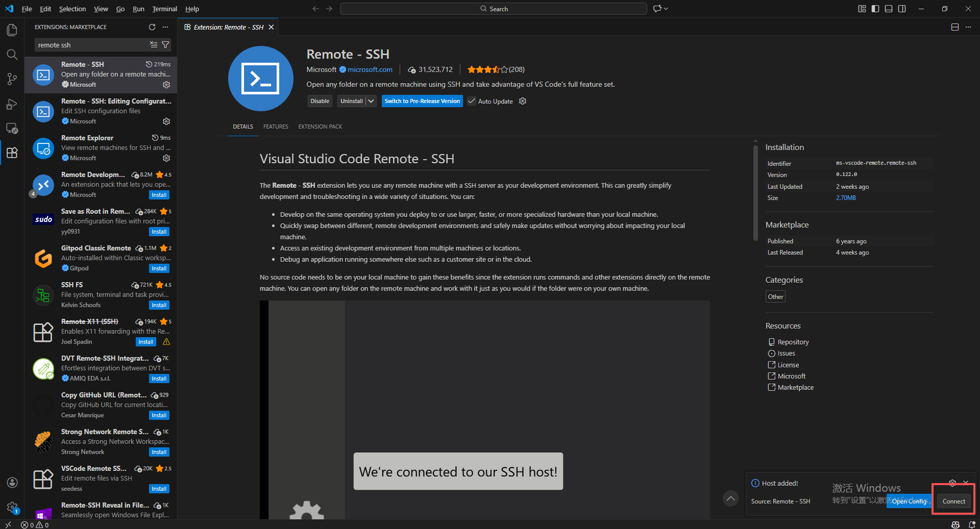Close the Host added notification
The width and height of the screenshot is (980, 529).
966,483
